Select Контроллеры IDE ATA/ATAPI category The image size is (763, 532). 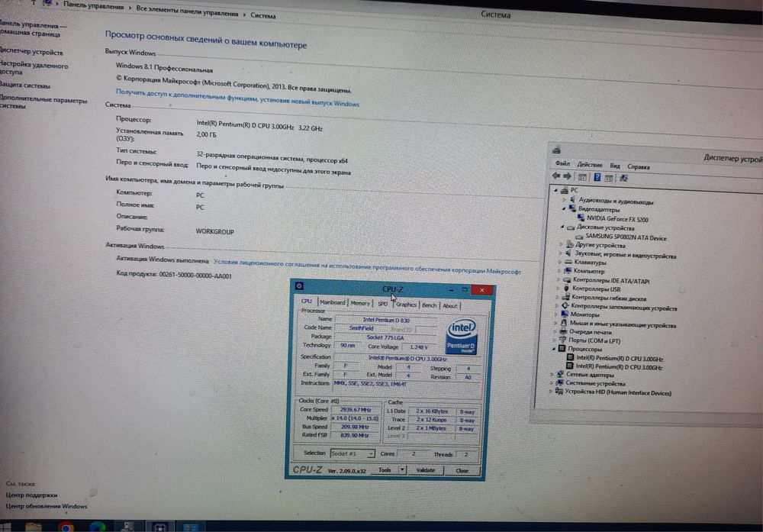pos(610,280)
